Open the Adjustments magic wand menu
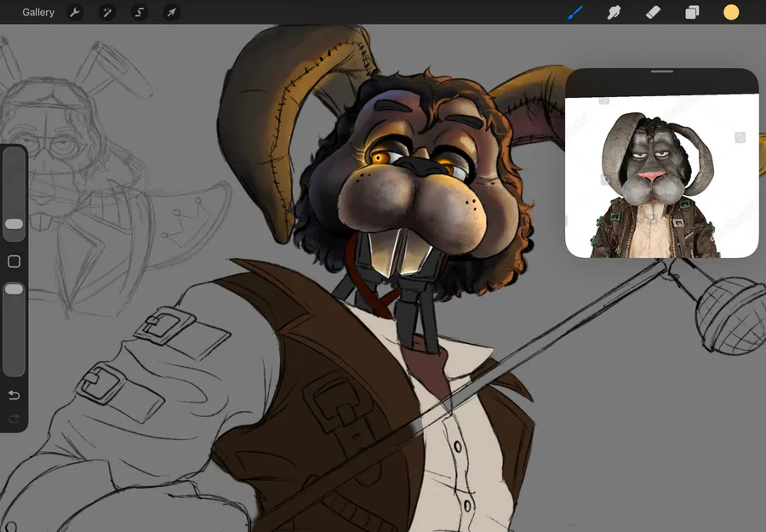Viewport: 766px width, 532px height. point(107,12)
